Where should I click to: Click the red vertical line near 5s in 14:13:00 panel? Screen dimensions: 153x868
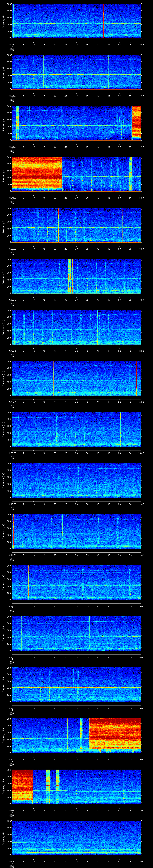tap(22, 633)
